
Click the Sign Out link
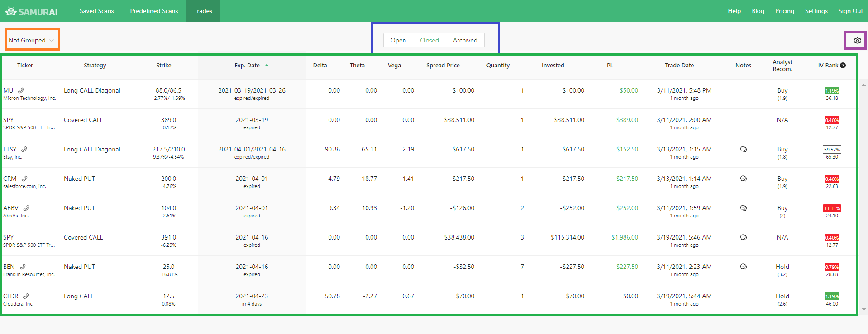coord(850,11)
